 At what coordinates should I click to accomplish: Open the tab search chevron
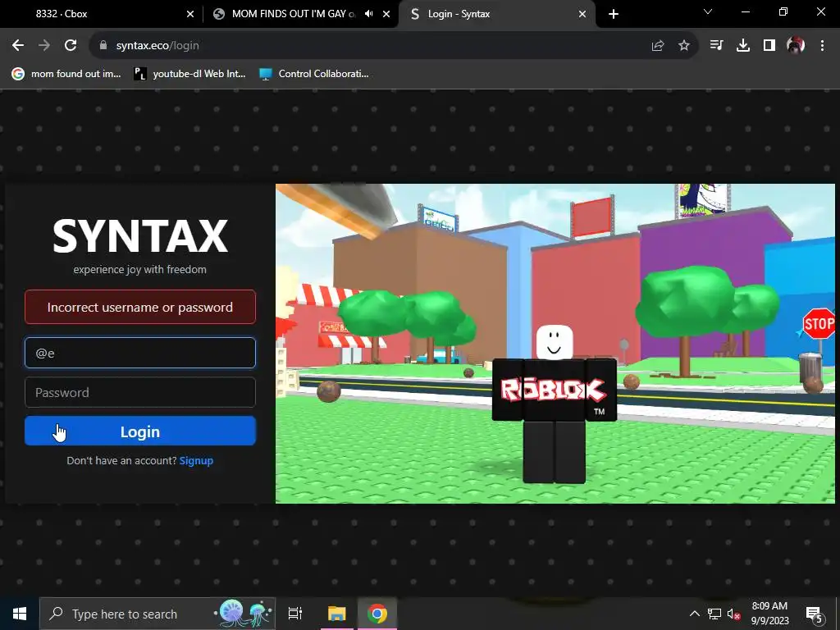tap(708, 11)
